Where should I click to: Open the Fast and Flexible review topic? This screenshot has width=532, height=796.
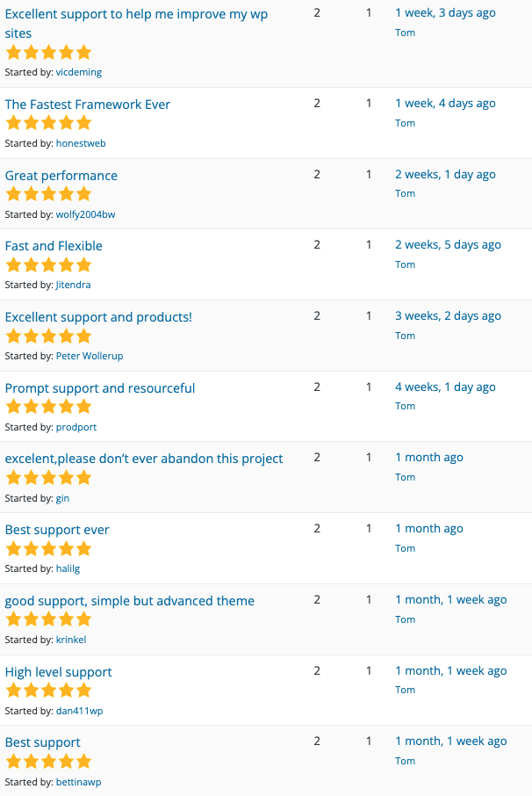point(54,246)
